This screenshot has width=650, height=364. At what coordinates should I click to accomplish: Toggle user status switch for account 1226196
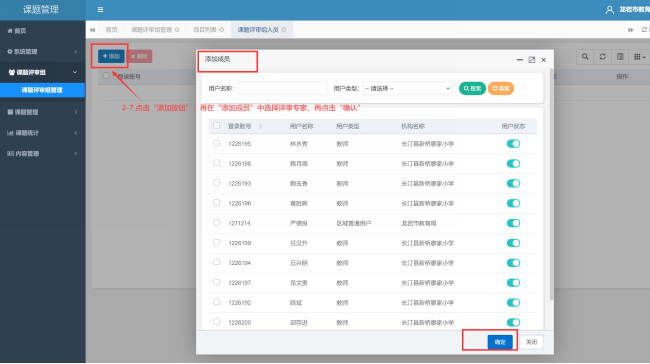(x=513, y=203)
